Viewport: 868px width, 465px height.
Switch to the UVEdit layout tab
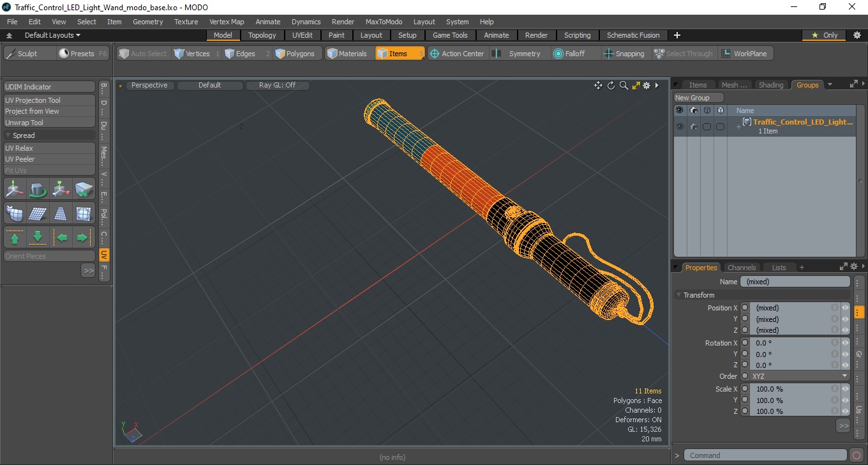pos(303,35)
